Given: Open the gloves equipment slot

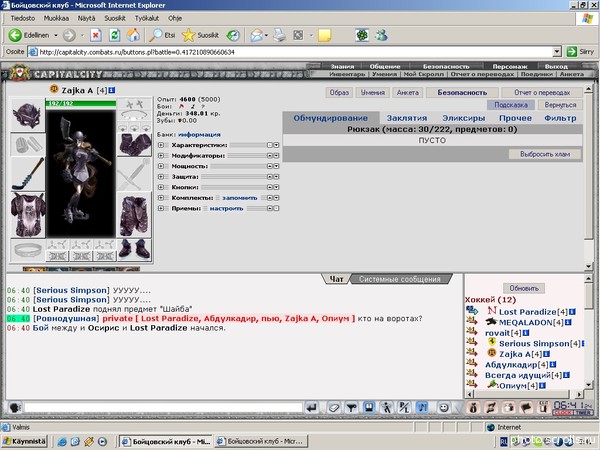Looking at the screenshot, I should pos(134,145).
